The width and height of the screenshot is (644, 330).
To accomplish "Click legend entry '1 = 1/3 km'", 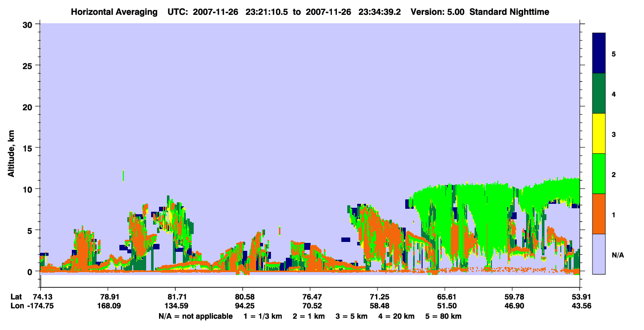I will 263,316.
